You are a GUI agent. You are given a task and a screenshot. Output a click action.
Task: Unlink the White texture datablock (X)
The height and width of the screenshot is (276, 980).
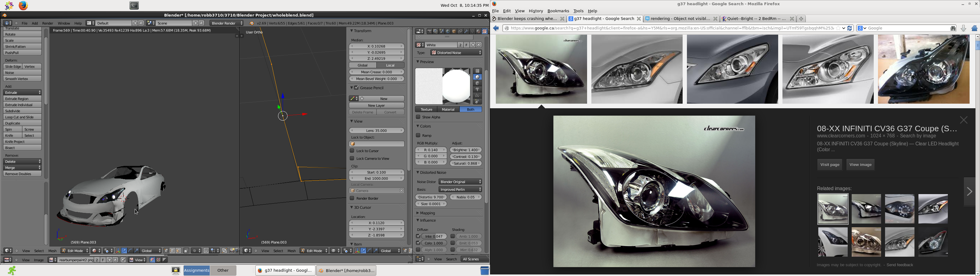[479, 45]
